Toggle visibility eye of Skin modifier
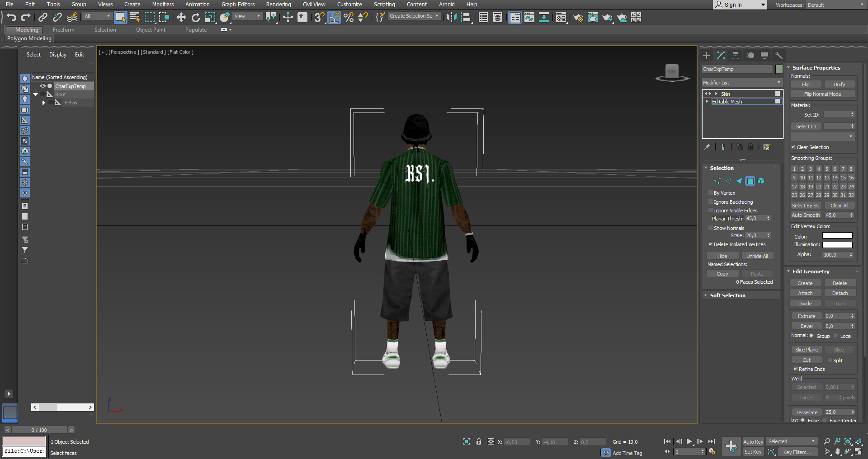868x459 pixels. coord(708,94)
